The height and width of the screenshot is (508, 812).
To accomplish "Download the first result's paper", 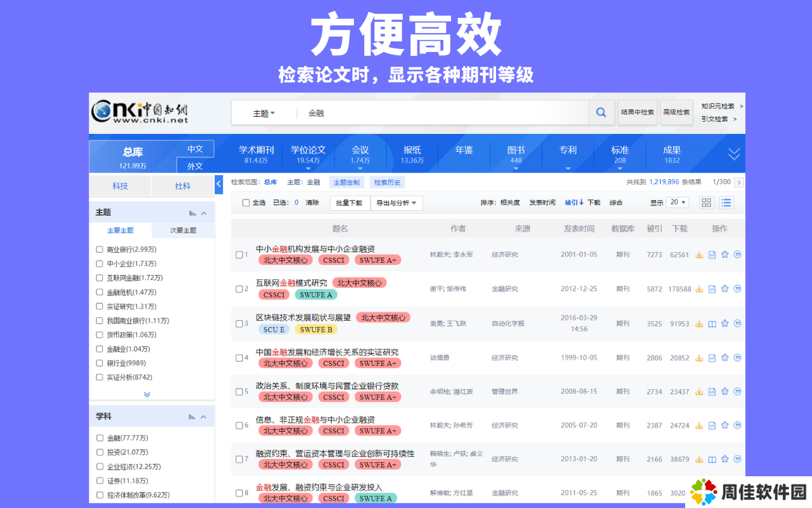I will (699, 255).
